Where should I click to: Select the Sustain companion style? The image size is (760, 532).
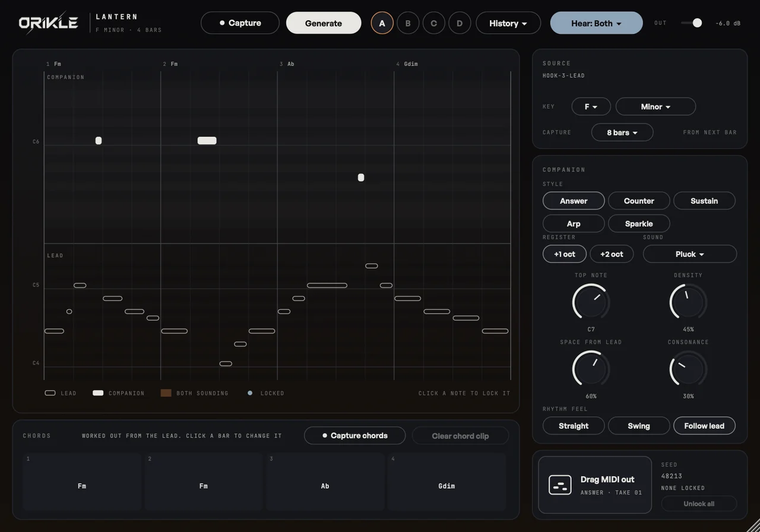pos(704,201)
